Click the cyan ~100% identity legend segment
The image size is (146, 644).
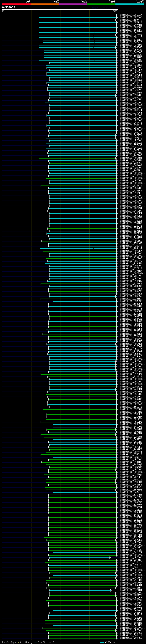point(130,4)
